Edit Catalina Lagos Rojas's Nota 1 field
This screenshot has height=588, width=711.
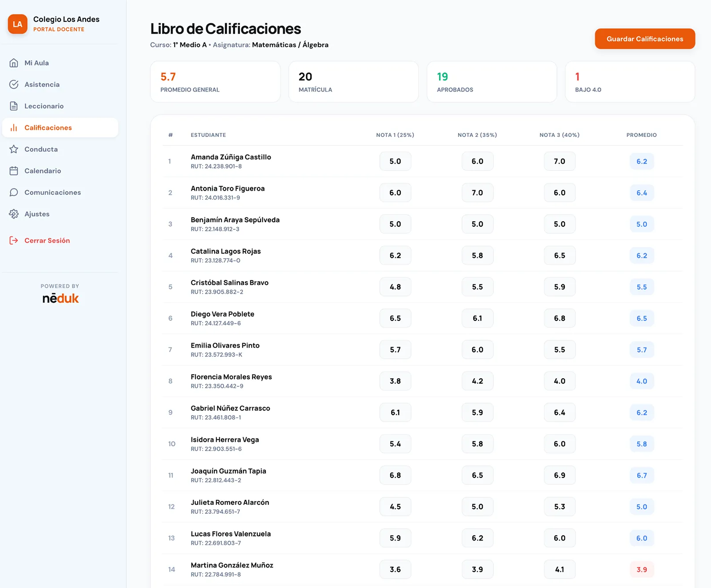395,256
